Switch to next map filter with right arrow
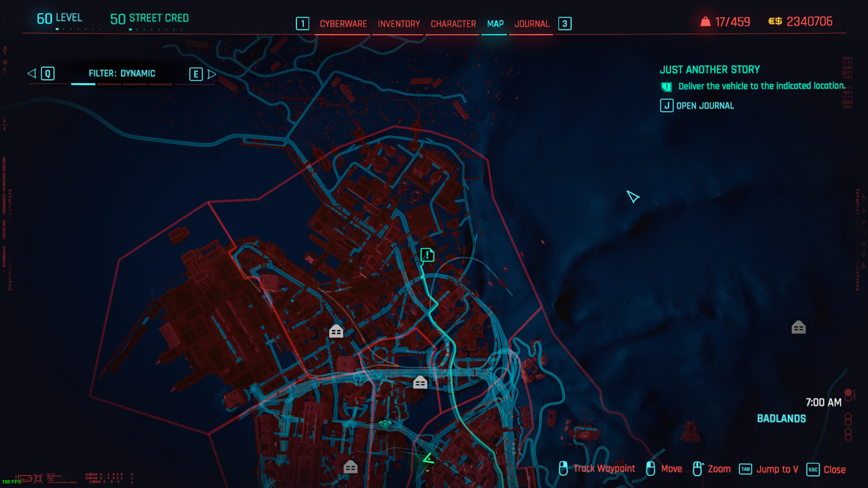Screen dimensions: 868x488 pos(212,74)
